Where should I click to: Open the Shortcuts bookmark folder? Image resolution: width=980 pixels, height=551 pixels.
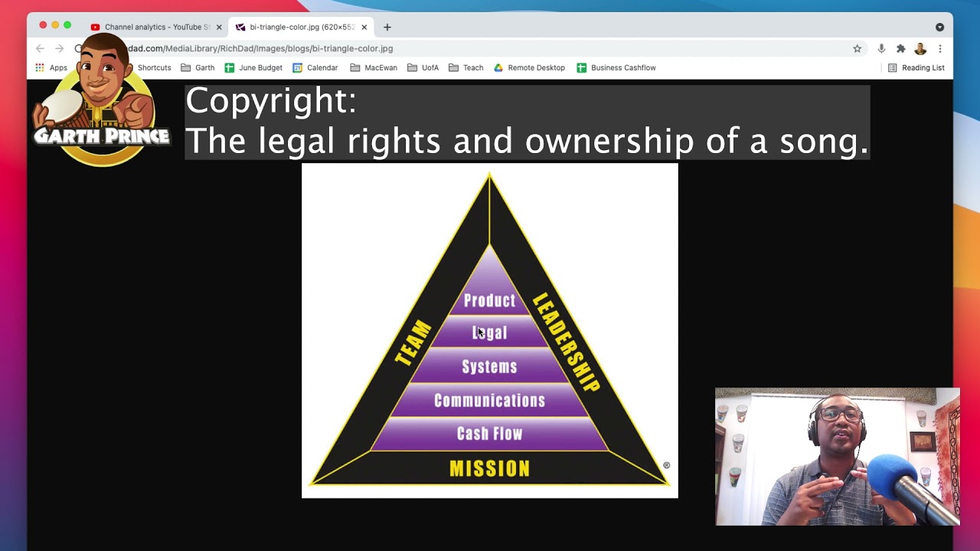[x=154, y=67]
